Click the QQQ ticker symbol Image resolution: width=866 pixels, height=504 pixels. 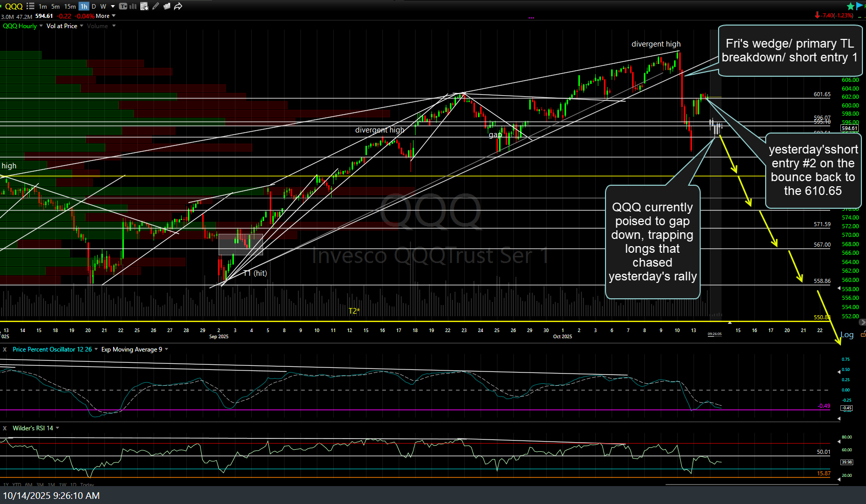(14, 6)
